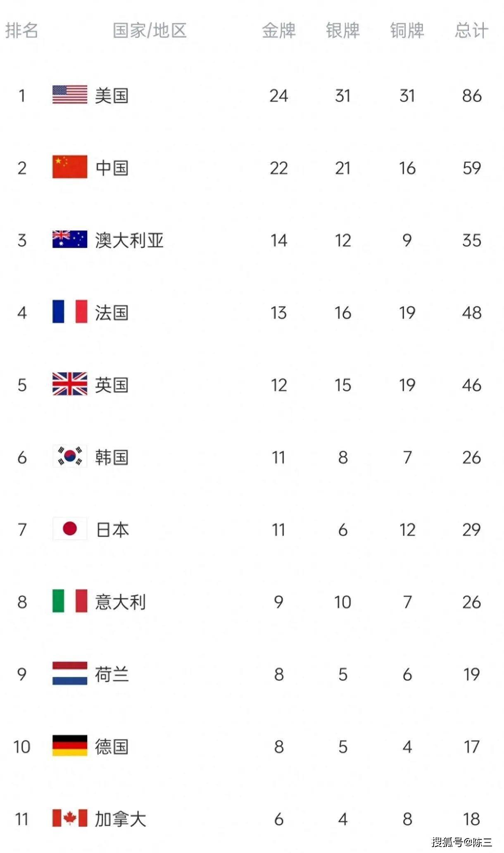This screenshot has height=853, width=504.
Task: Click the 搜狐号@陈三 watermark text
Action: [x=462, y=842]
